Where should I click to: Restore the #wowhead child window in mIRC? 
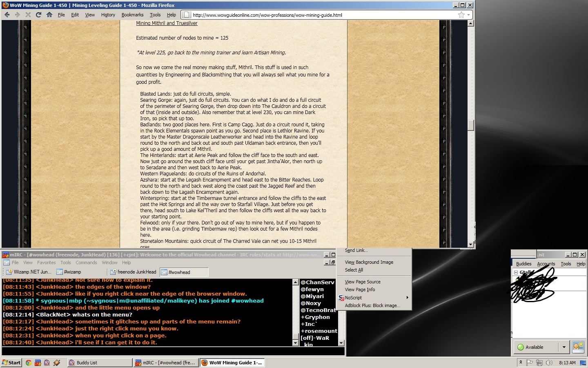click(x=333, y=263)
